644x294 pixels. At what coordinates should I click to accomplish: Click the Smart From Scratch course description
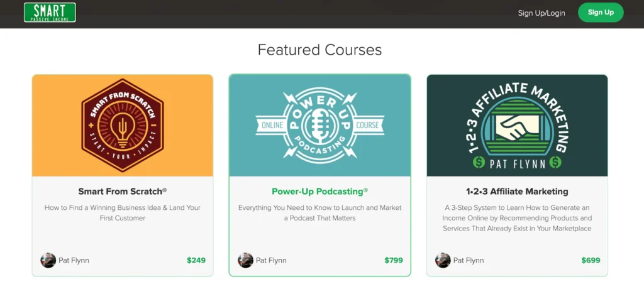coord(123,213)
